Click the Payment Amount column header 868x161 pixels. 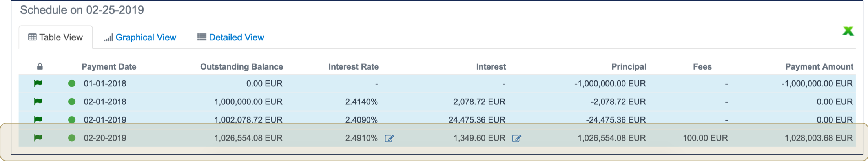pyautogui.click(x=819, y=67)
